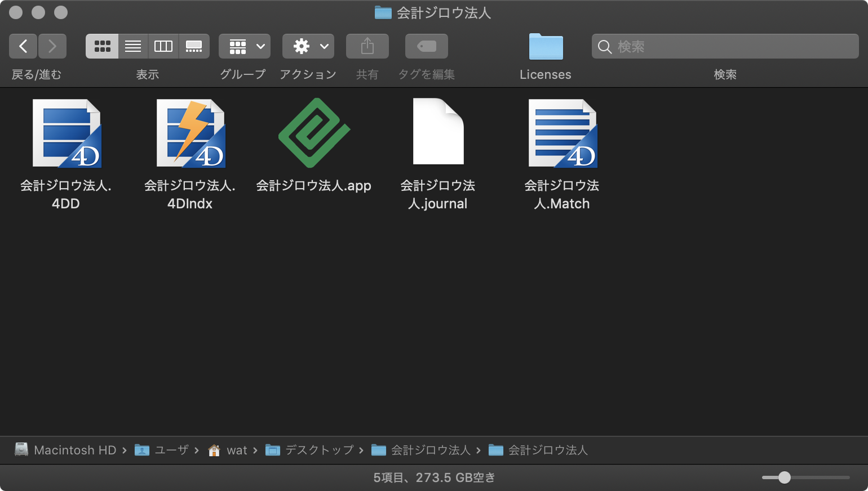Go forward with the right chevron button
Viewport: 868px width, 491px height.
pyautogui.click(x=52, y=46)
